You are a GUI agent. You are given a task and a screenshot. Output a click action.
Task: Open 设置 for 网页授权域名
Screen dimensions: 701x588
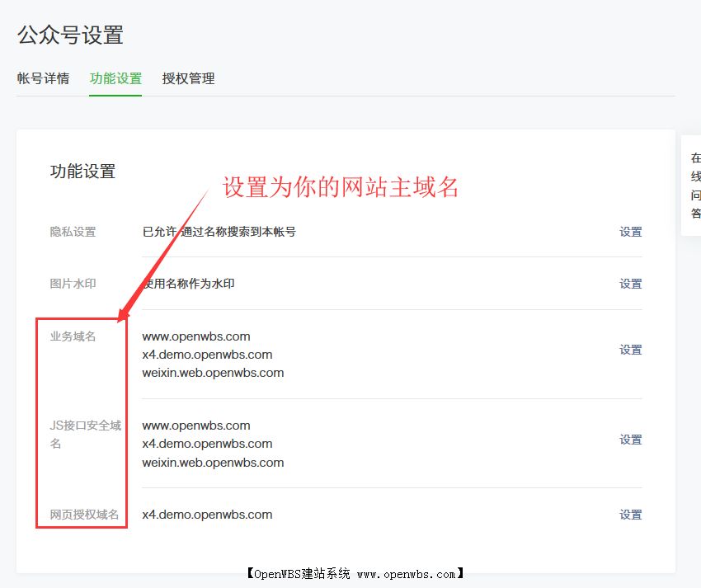(x=630, y=514)
